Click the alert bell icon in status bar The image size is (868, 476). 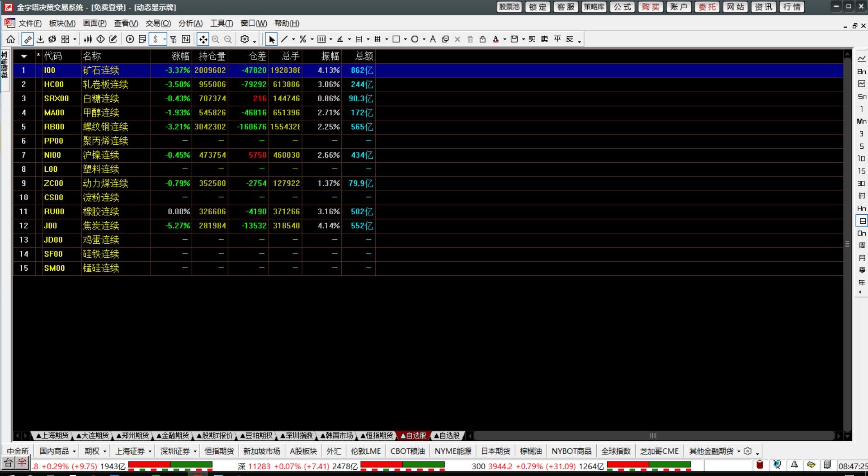[794, 465]
